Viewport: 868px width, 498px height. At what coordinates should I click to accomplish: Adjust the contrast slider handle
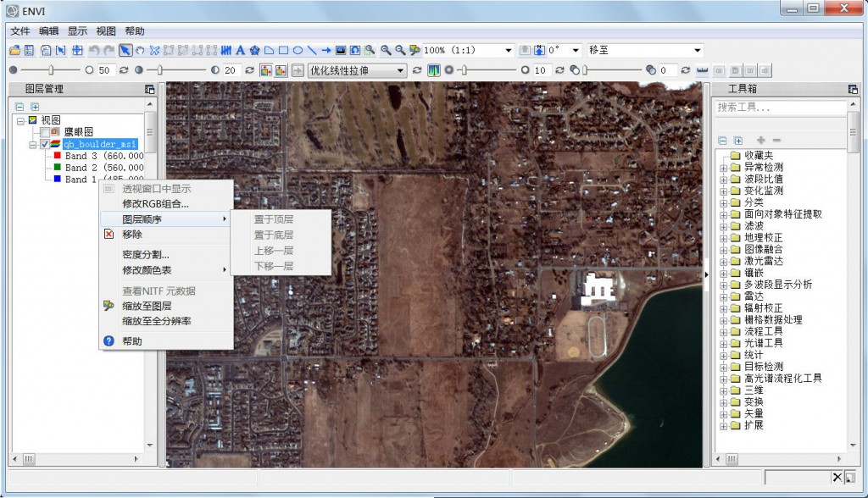160,70
